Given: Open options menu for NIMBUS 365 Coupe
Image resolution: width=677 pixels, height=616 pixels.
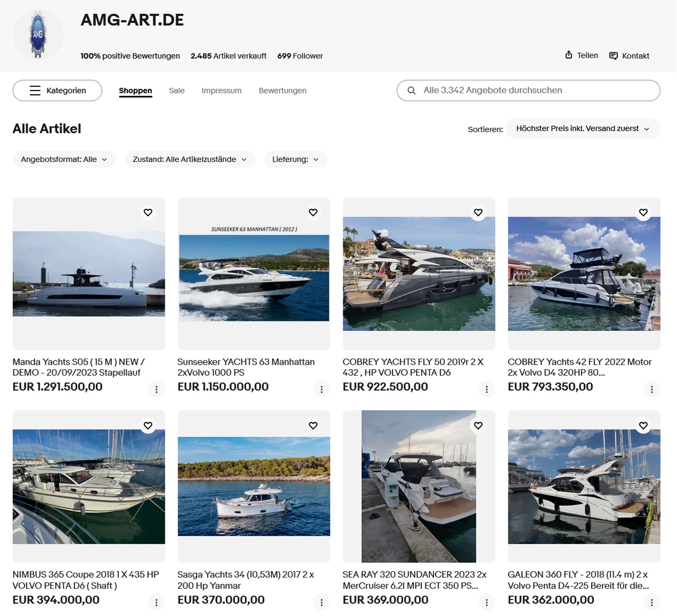Looking at the screenshot, I should [157, 602].
